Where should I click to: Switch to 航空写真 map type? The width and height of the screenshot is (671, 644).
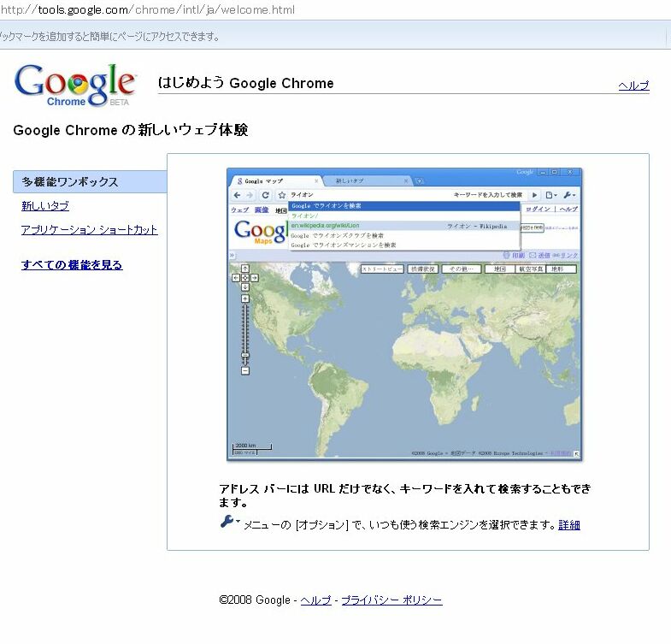531,269
